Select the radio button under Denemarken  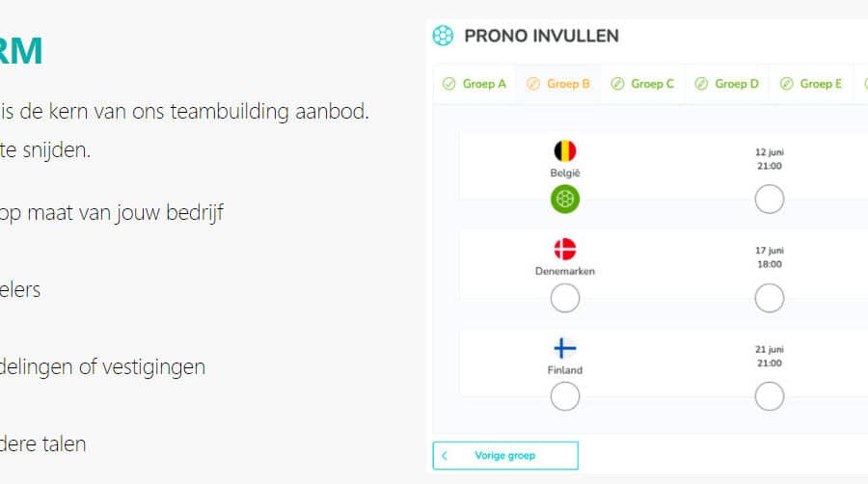pos(565,299)
